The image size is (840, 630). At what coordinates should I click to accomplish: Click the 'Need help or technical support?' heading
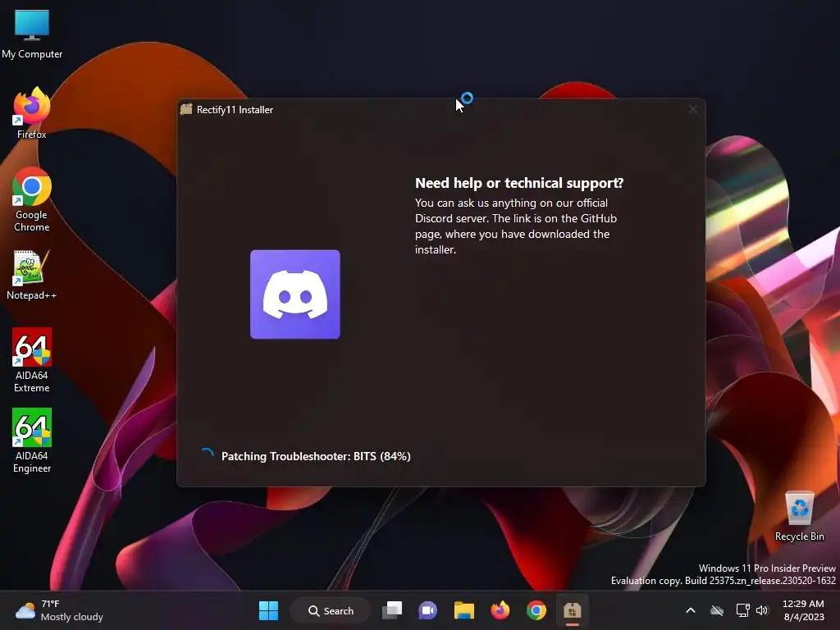[x=519, y=183]
